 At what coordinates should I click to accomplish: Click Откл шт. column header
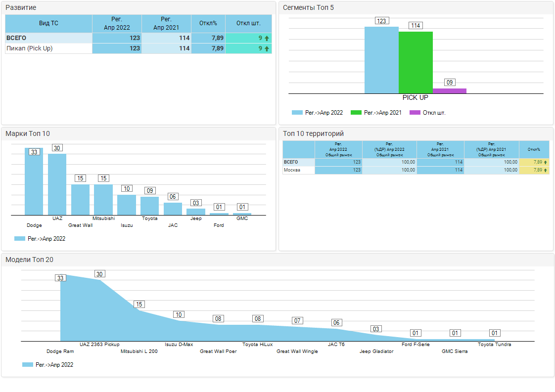click(x=248, y=23)
